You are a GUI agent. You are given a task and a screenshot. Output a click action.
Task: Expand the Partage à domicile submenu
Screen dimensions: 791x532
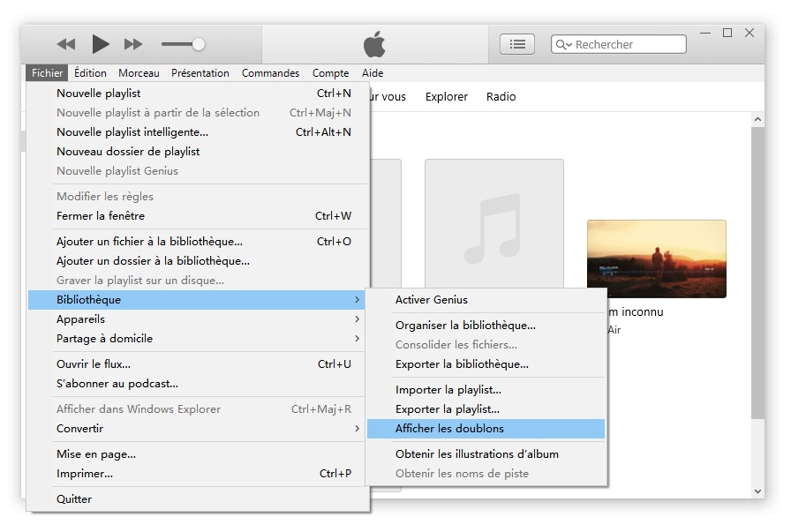point(197,339)
